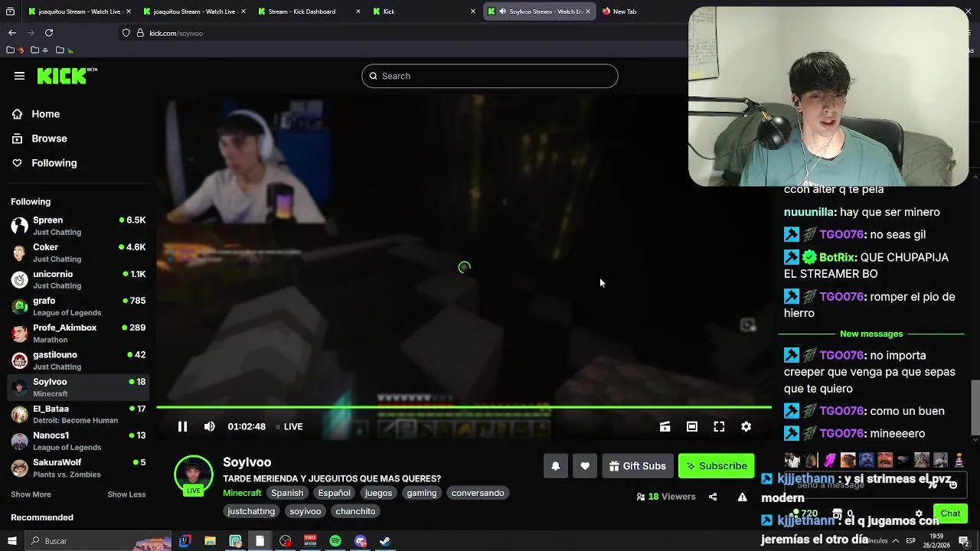Open Windows Start menu

(13, 541)
